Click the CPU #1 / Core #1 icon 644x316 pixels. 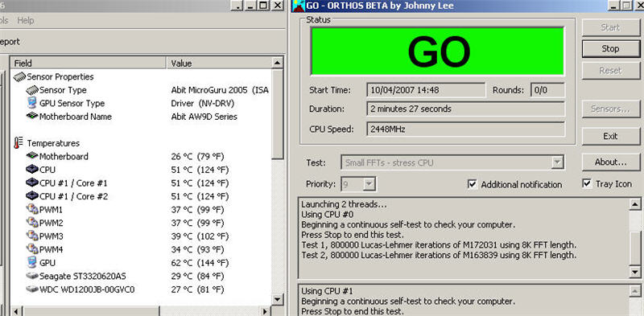click(32, 183)
